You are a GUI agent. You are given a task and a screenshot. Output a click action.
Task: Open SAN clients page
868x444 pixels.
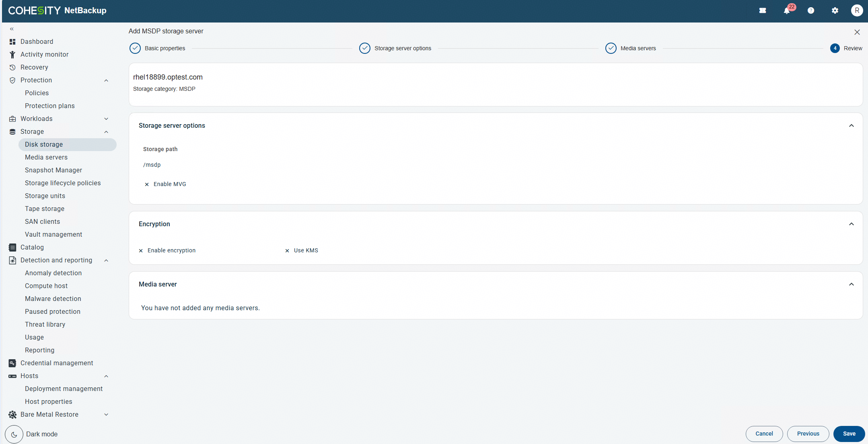coord(43,222)
